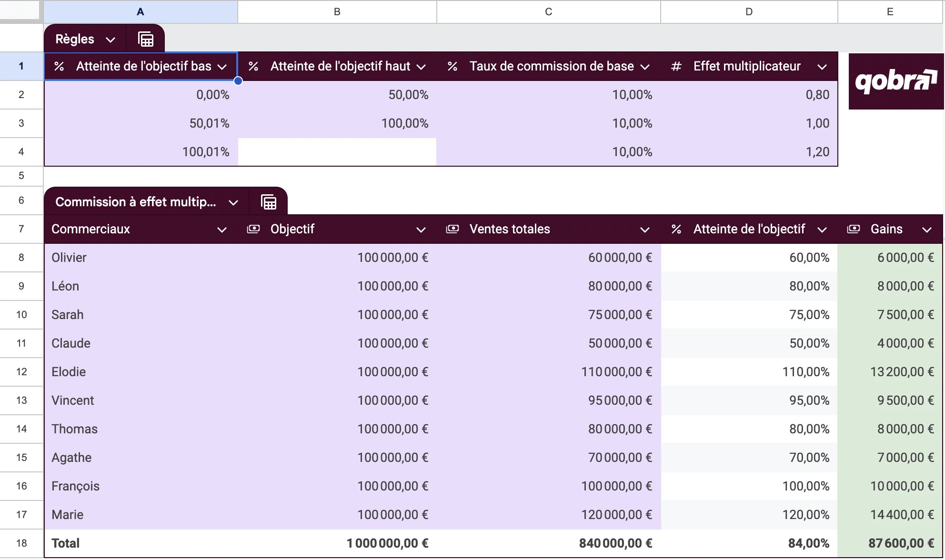Select the Sarah name cell

[x=141, y=315]
